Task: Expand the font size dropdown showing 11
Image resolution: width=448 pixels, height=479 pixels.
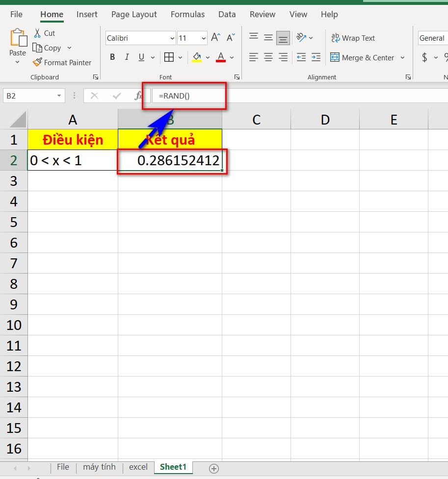Action: coord(204,38)
